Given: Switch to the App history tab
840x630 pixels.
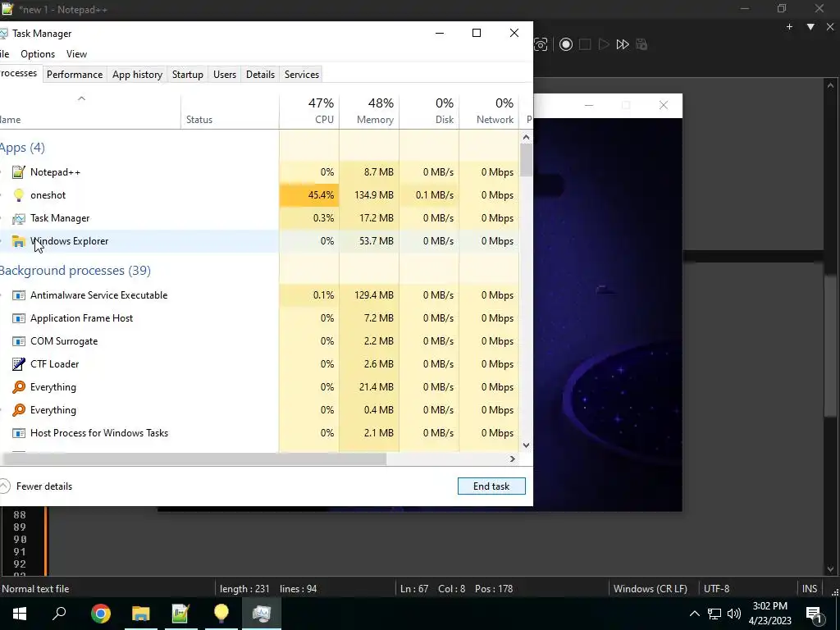Looking at the screenshot, I should [137, 75].
